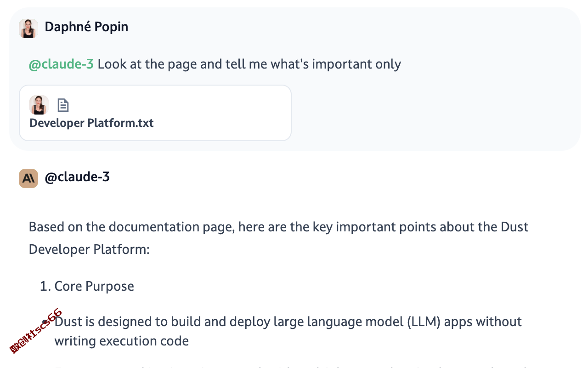Click Daphné Popin's profile avatar in the message header
The image size is (588, 368).
pos(28,29)
